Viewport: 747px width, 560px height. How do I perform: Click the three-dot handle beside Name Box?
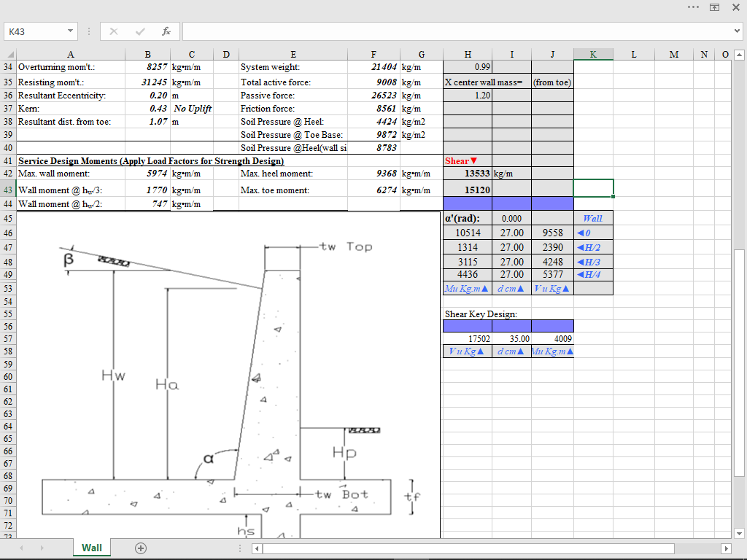click(88, 31)
